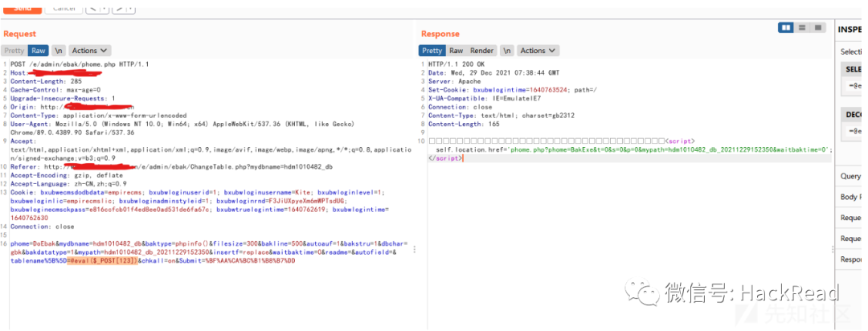
Task: Click the orange Send button
Action: point(23,8)
